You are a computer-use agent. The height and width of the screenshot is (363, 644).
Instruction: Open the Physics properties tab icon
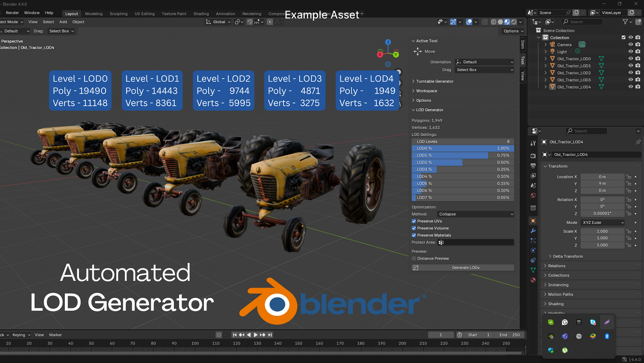pyautogui.click(x=533, y=250)
